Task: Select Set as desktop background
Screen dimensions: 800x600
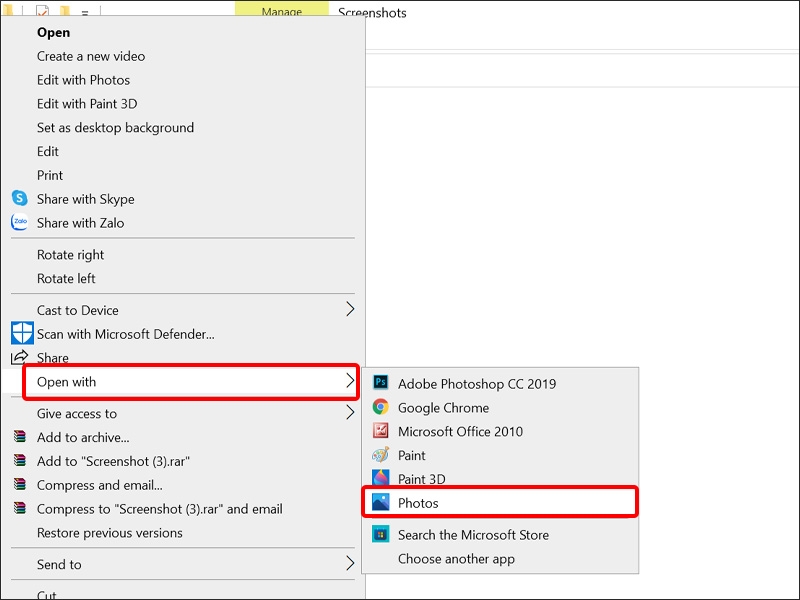Action: [x=115, y=128]
